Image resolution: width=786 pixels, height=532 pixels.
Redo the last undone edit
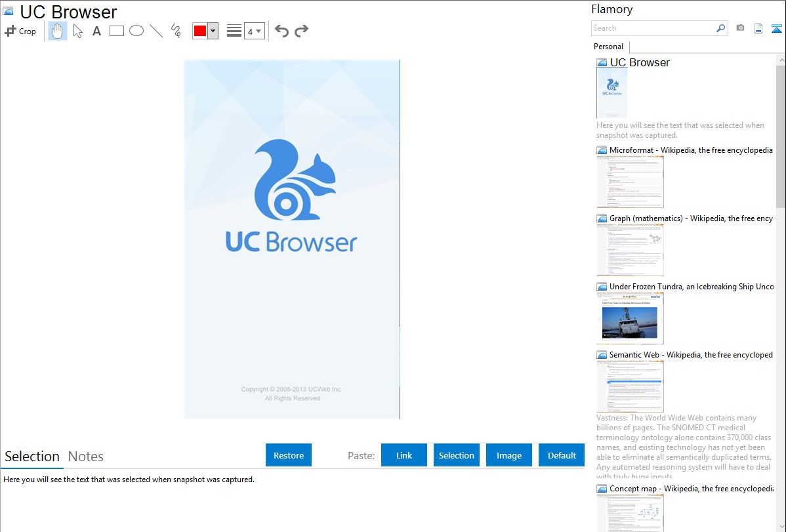pos(301,31)
